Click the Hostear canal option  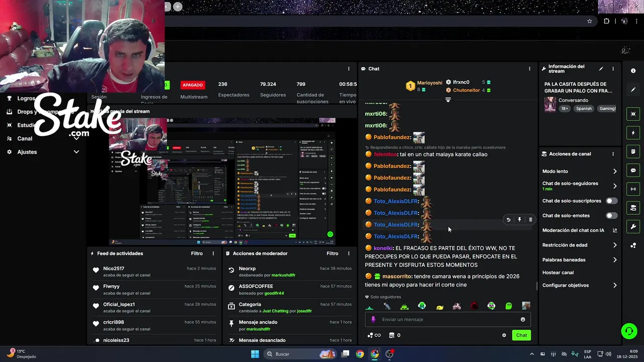(x=558, y=273)
